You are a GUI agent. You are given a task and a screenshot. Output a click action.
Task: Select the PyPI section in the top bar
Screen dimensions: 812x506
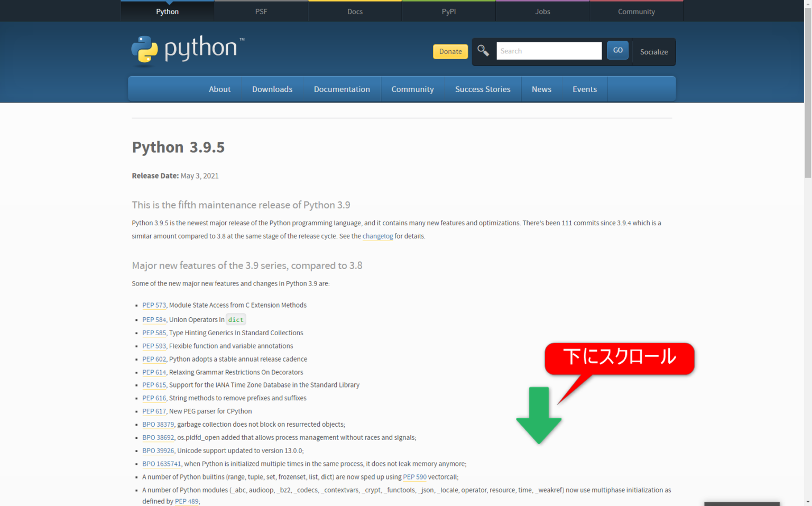pyautogui.click(x=448, y=11)
